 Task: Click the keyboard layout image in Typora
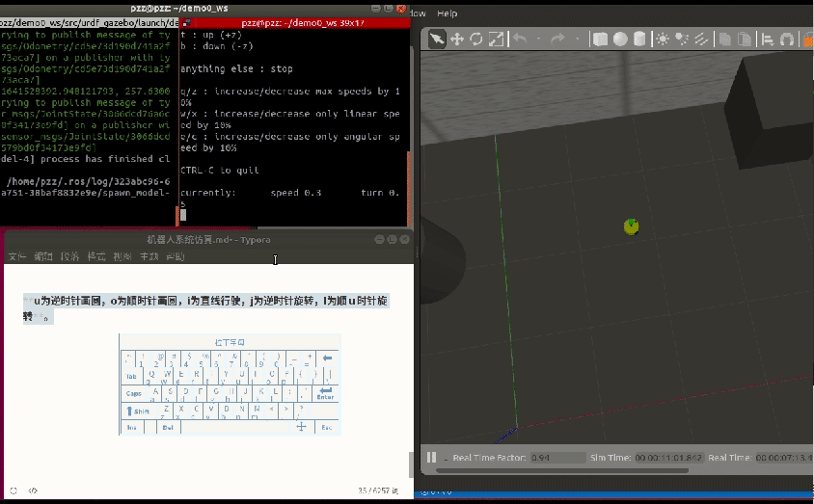(230, 384)
